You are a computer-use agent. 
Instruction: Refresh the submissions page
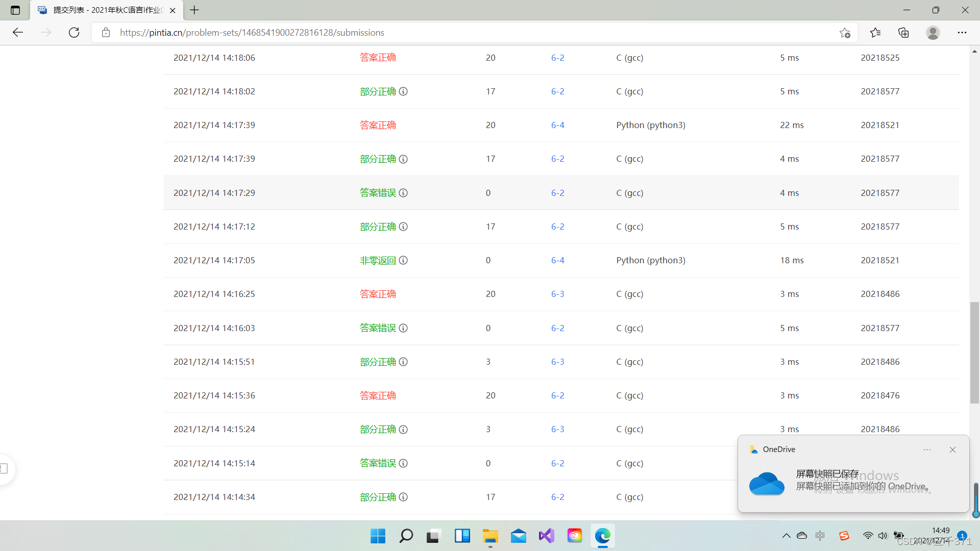(74, 33)
